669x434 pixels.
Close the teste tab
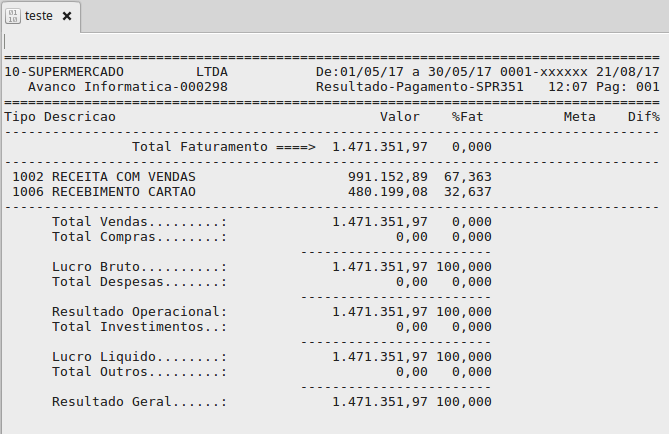tap(67, 17)
